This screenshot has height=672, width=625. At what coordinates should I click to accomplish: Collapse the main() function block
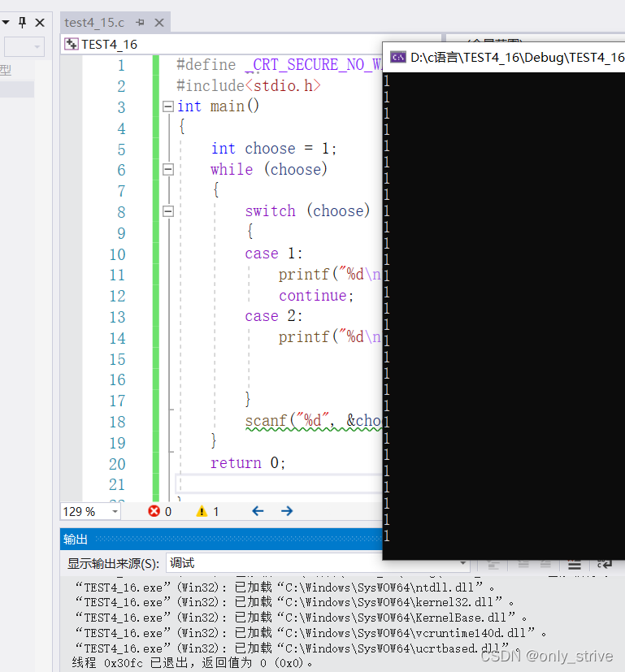click(168, 106)
